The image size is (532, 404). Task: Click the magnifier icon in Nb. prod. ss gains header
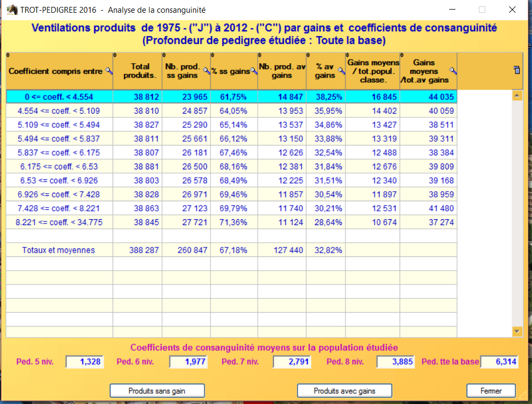pos(206,71)
